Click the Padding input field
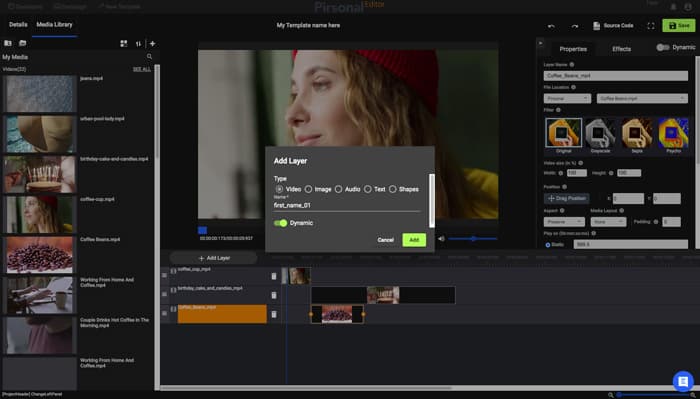 [x=671, y=221]
